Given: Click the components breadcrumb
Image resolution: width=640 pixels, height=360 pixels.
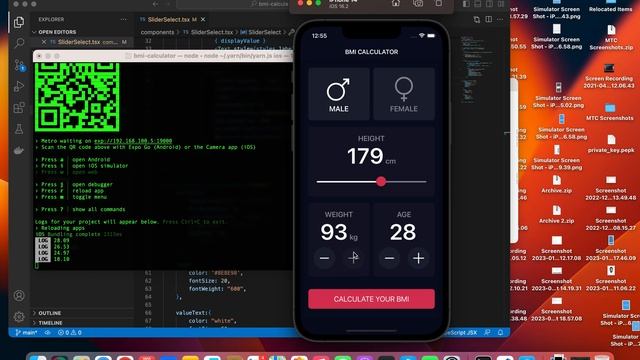Looking at the screenshot, I should pyautogui.click(x=157, y=32).
